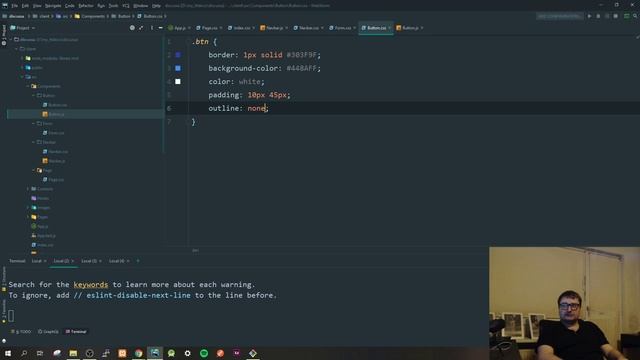Switch to the Button.js editor tab
640x360 pixels.
pos(410,28)
